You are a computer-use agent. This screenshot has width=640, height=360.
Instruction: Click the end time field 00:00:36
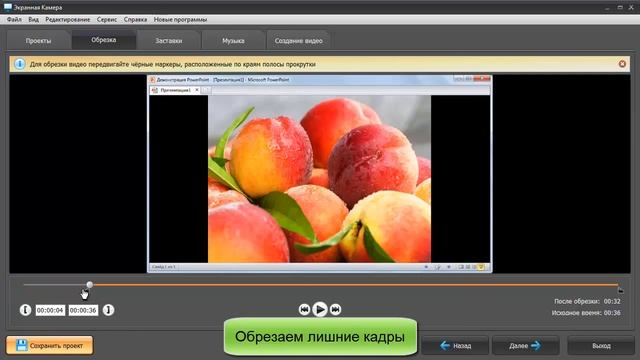(83, 311)
